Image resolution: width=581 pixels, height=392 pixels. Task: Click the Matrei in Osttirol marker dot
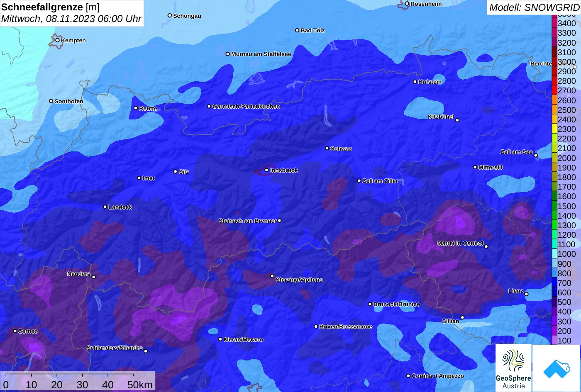pos(486,246)
